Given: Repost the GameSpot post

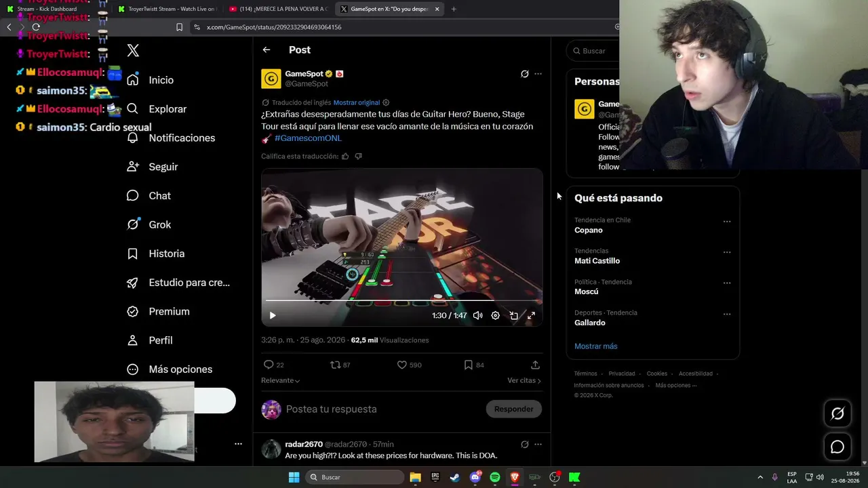Looking at the screenshot, I should (x=335, y=365).
